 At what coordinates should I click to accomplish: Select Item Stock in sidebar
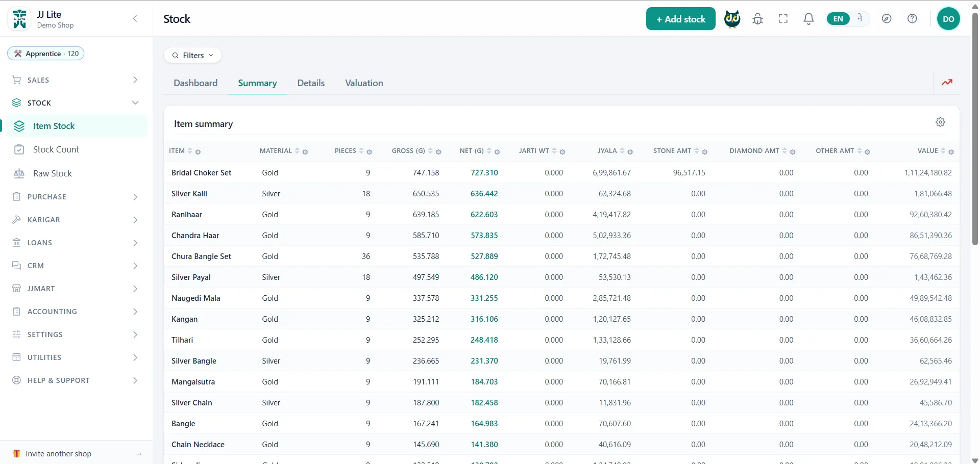[76, 126]
